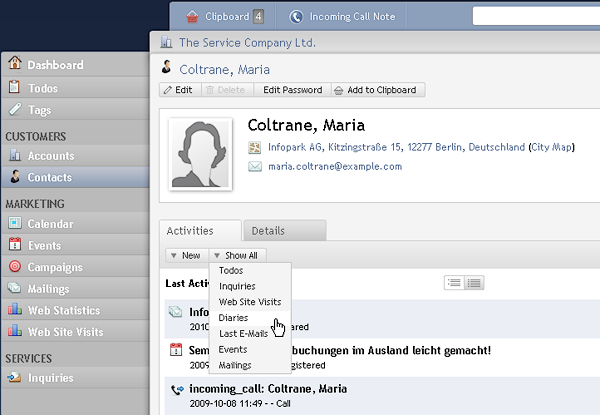Click Maria Coltrane's profile photo placeholder

(201, 154)
